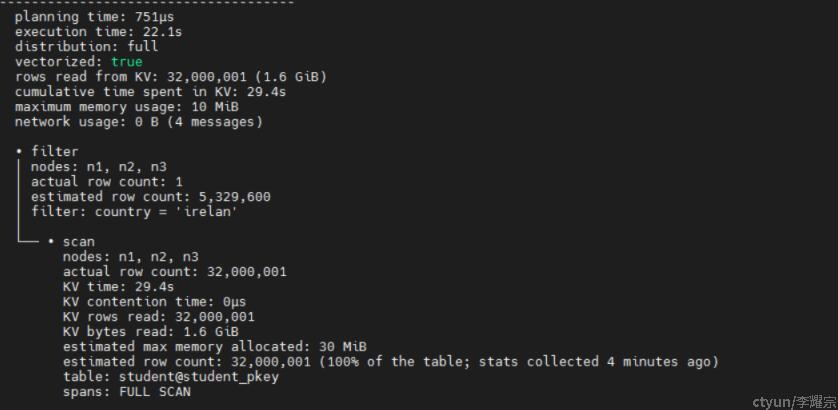
Task: Click the filter node bullet
Action: tap(19, 152)
